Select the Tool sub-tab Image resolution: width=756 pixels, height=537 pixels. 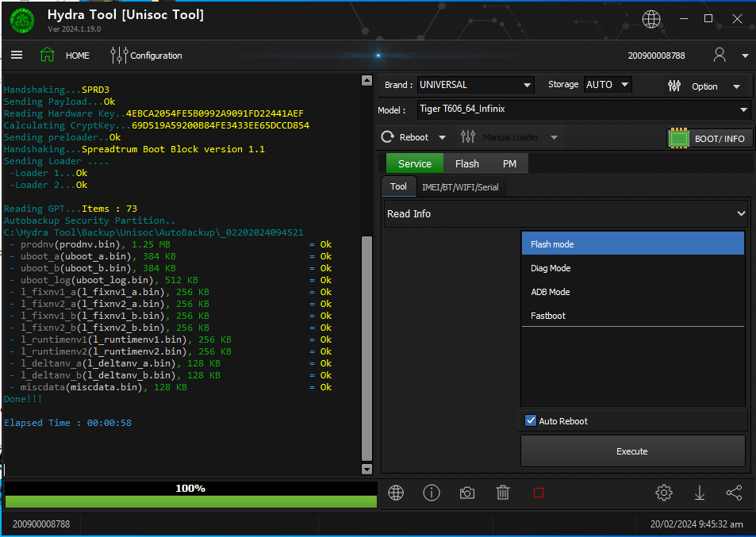point(398,186)
